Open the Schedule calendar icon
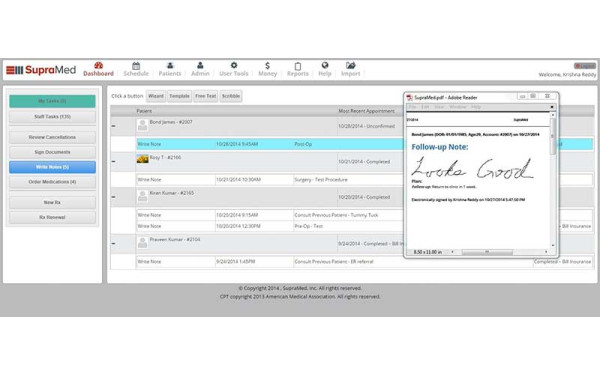The height and width of the screenshot is (375, 600). pos(136,66)
